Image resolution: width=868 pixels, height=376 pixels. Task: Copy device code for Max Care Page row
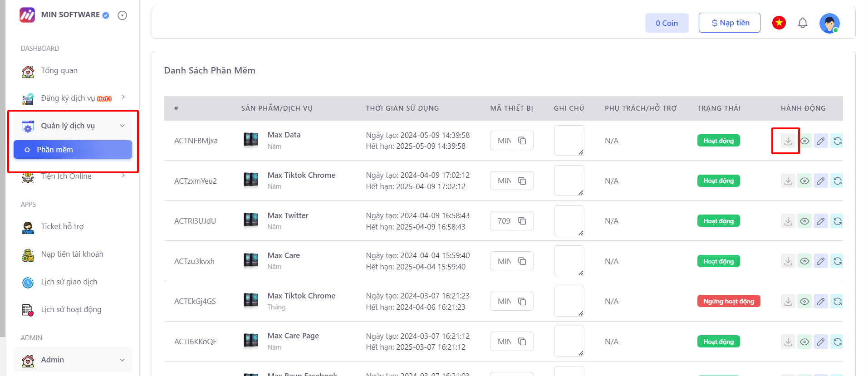[522, 342]
